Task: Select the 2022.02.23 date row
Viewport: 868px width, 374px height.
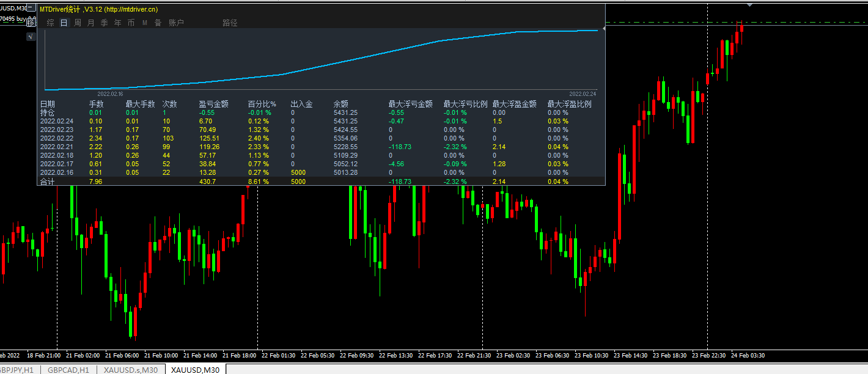Action: pos(57,130)
